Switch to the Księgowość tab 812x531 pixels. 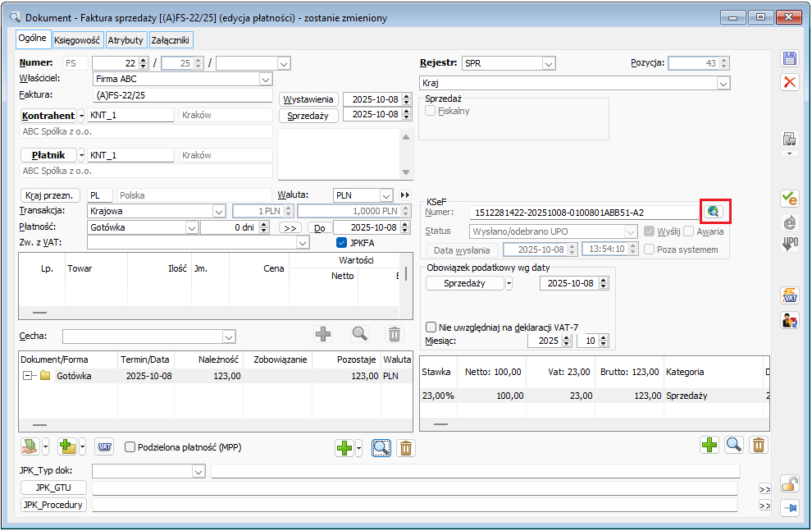[x=77, y=39]
